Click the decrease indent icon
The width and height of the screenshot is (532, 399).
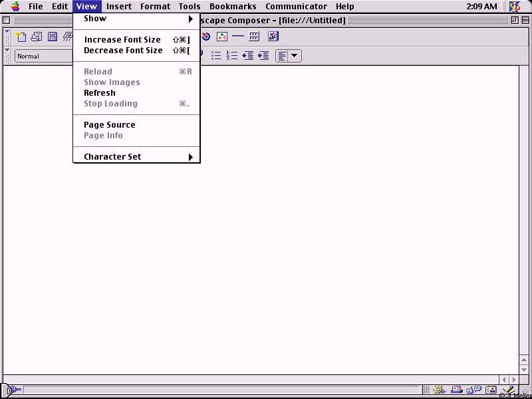click(247, 56)
